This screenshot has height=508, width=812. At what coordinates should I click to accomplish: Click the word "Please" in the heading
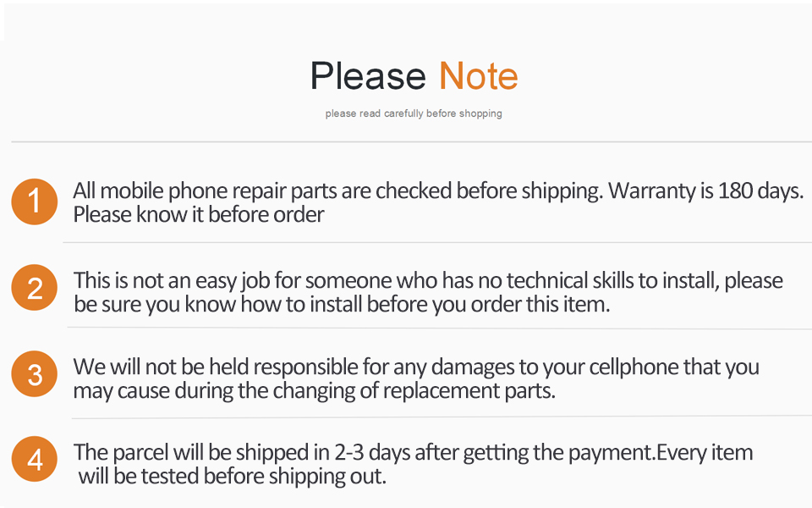click(x=368, y=77)
